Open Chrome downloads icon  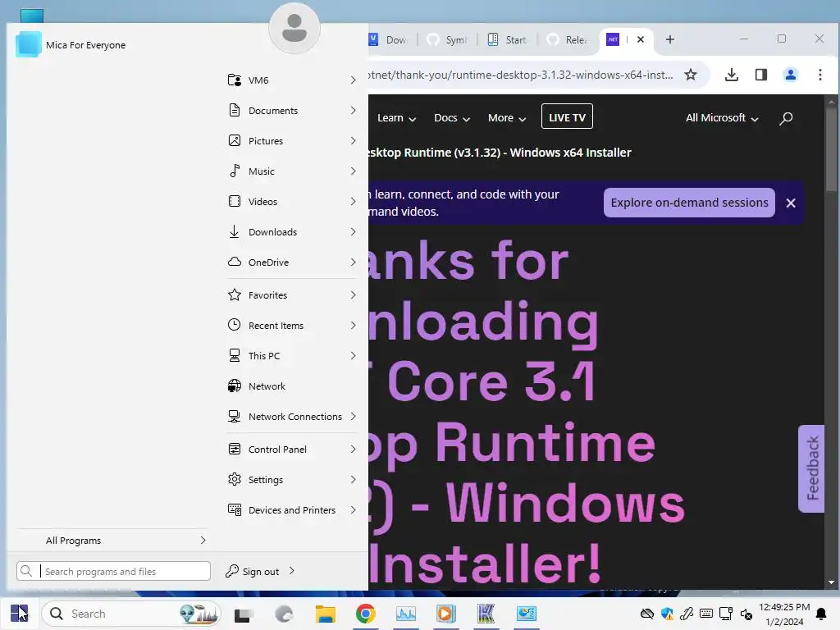tap(731, 75)
